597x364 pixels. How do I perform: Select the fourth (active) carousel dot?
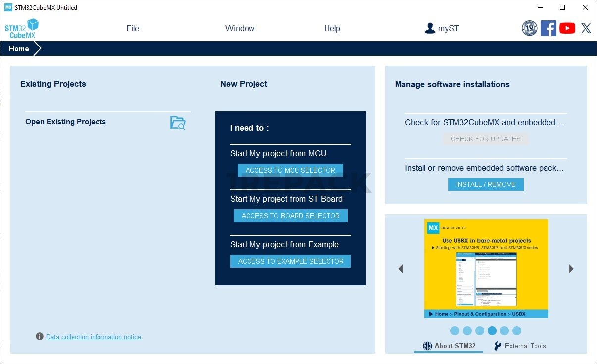point(492,331)
